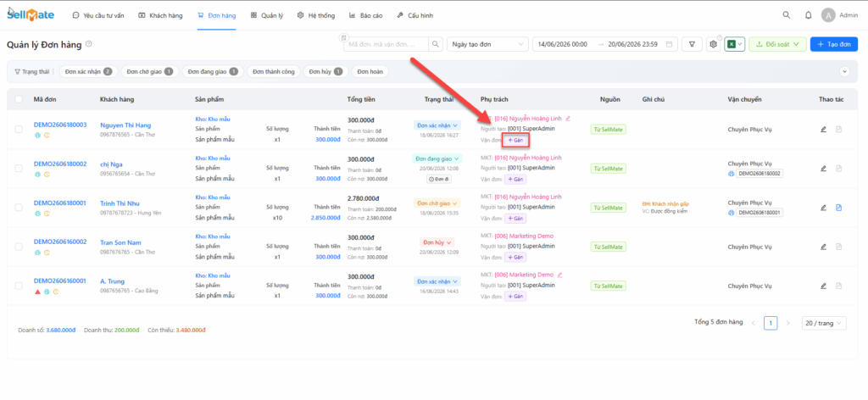Open order link DEMO2606180001
Viewport: 868px width, 400px height.
[x=60, y=203]
